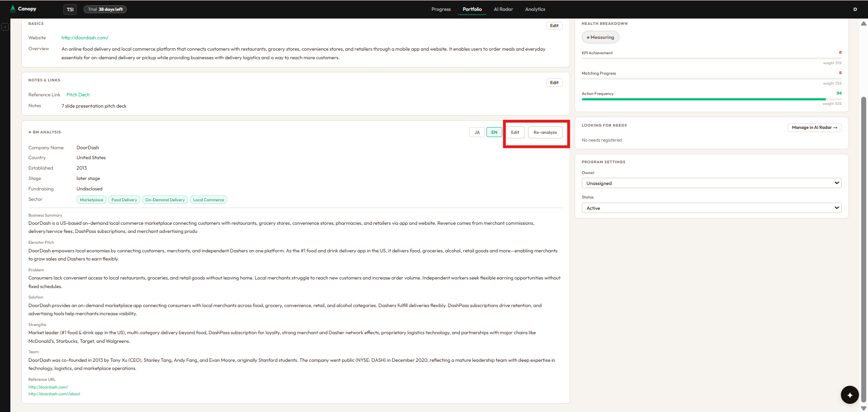Click the BM Analysis section heading

click(45, 133)
